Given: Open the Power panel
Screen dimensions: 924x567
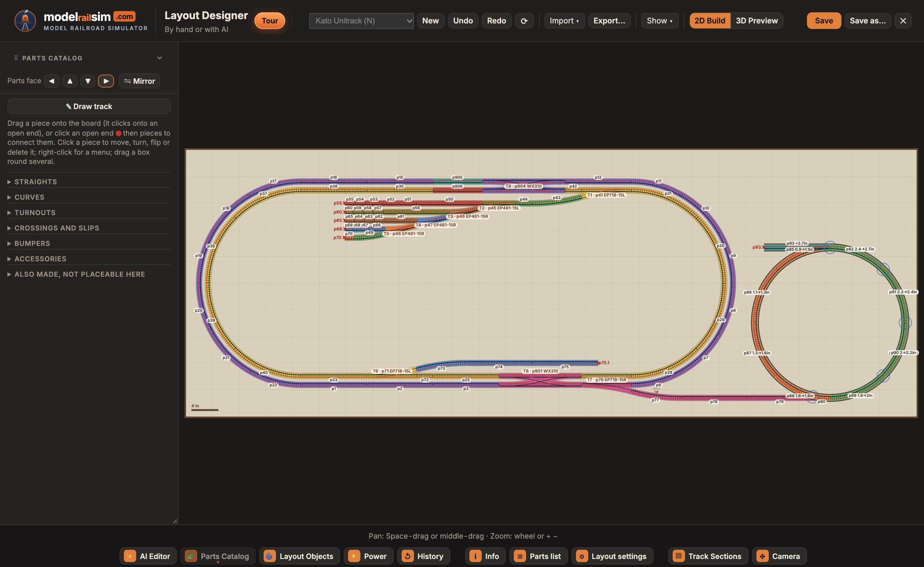Looking at the screenshot, I should pos(368,556).
